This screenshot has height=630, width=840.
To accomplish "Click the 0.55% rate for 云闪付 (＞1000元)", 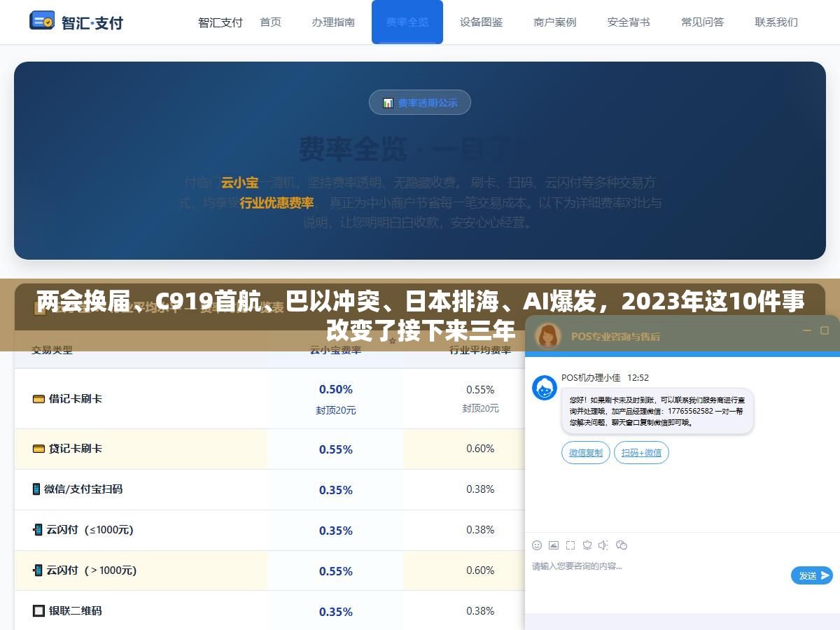I will click(336, 571).
